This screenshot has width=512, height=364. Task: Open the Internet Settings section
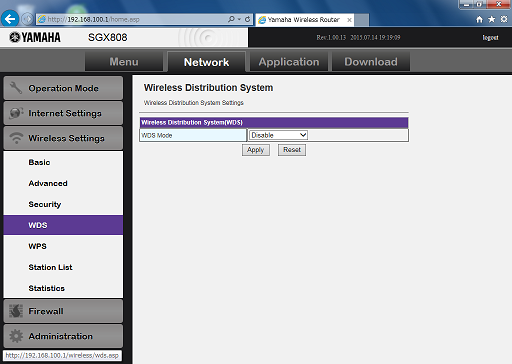tap(63, 113)
